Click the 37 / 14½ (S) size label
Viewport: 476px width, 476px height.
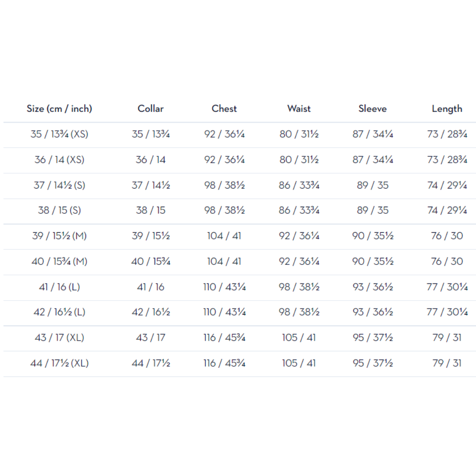point(59,185)
